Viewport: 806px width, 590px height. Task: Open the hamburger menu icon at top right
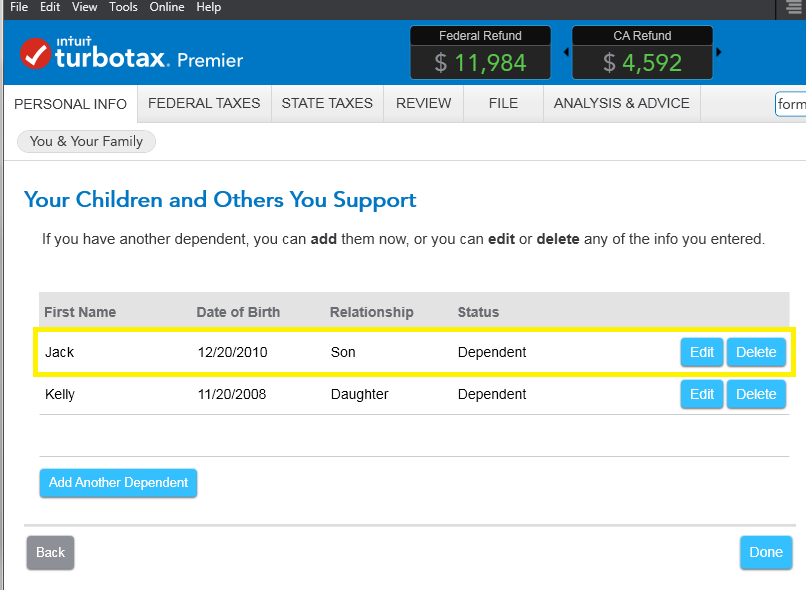click(794, 9)
